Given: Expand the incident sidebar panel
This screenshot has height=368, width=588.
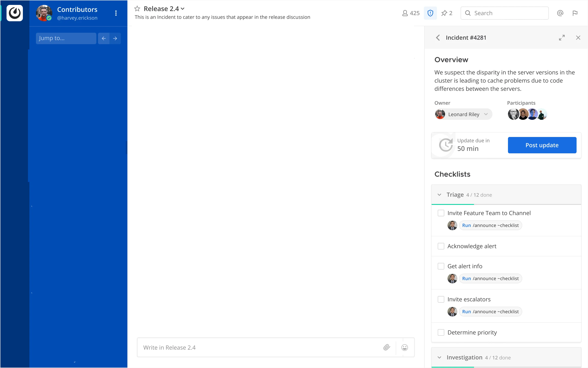Looking at the screenshot, I should [x=562, y=38].
